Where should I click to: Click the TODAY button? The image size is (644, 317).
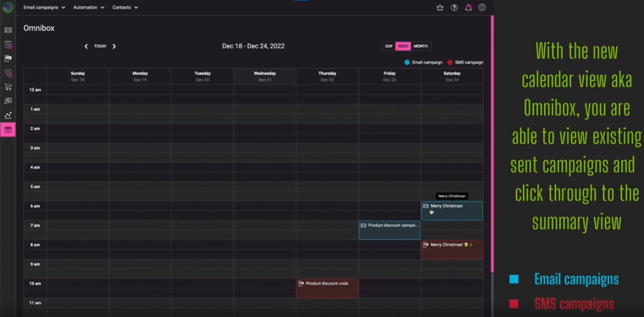click(100, 46)
